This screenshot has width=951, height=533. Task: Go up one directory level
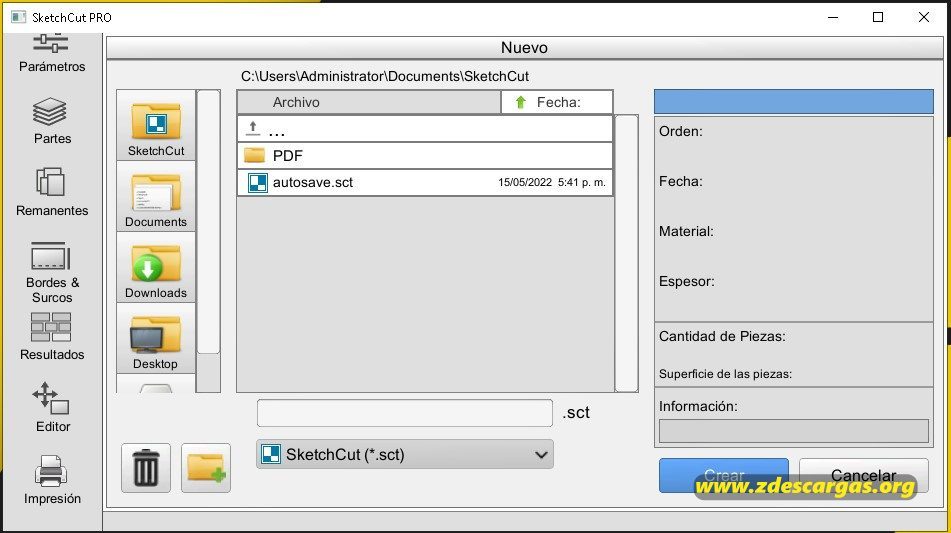click(425, 129)
